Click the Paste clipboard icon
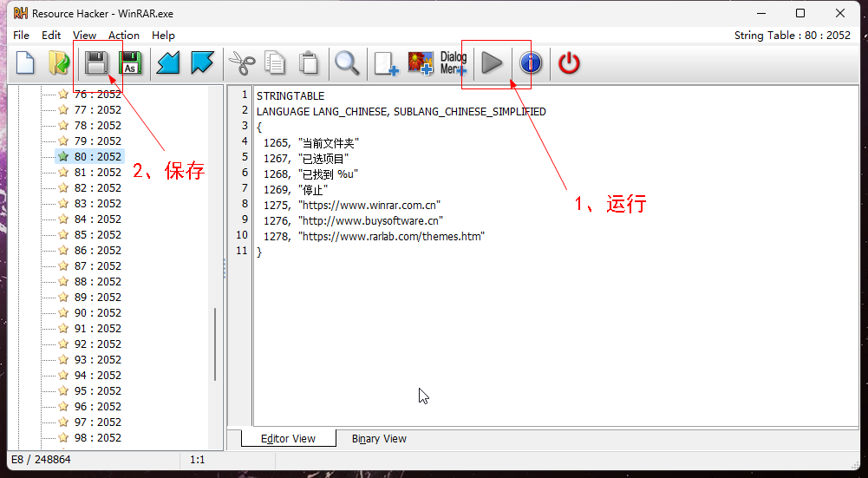Screen dimensions: 868x478 [x=309, y=62]
